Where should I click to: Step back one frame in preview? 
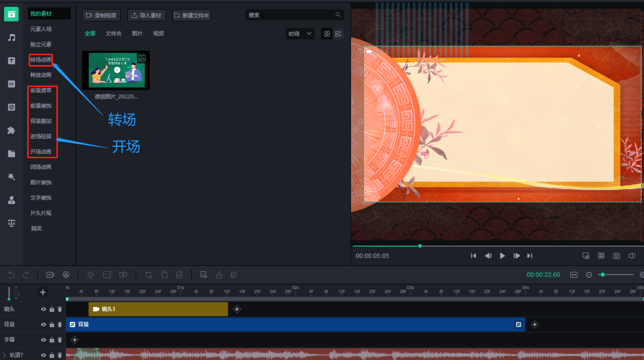[x=488, y=256]
